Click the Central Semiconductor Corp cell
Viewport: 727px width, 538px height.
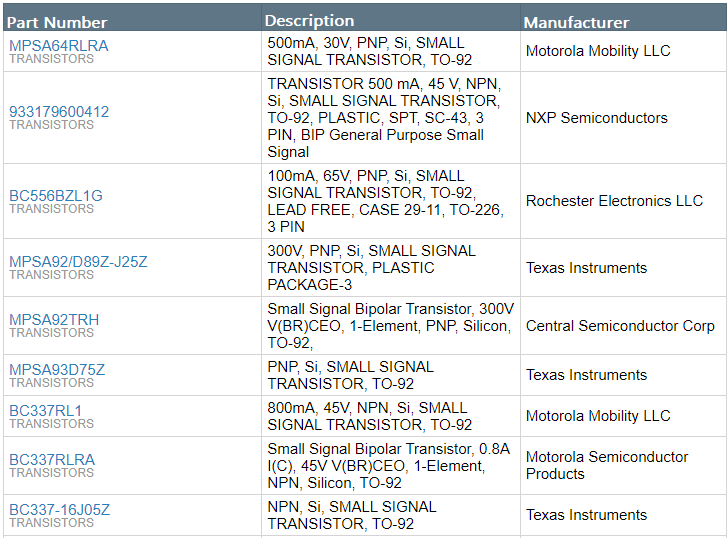620,326
